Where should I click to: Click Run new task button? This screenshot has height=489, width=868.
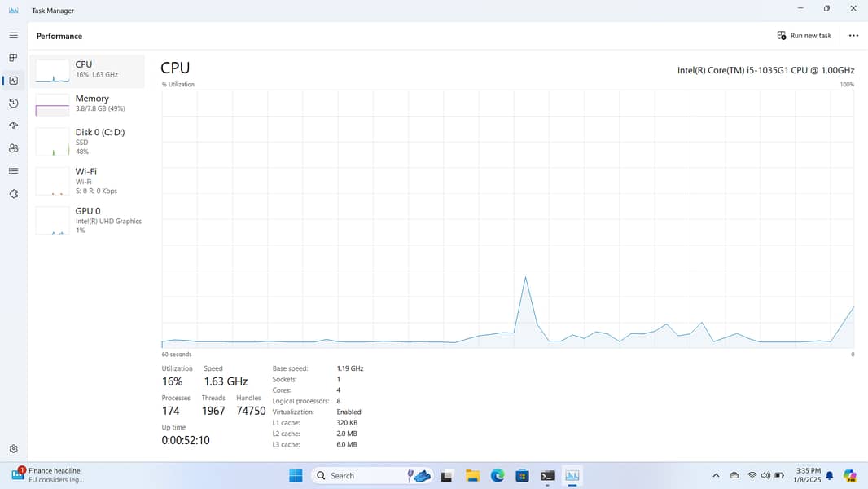[804, 36]
